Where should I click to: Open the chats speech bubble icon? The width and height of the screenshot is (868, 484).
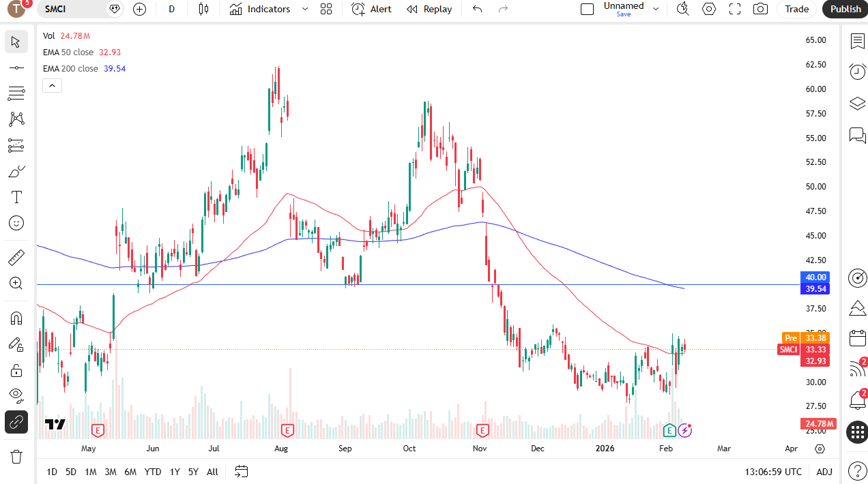[x=857, y=135]
